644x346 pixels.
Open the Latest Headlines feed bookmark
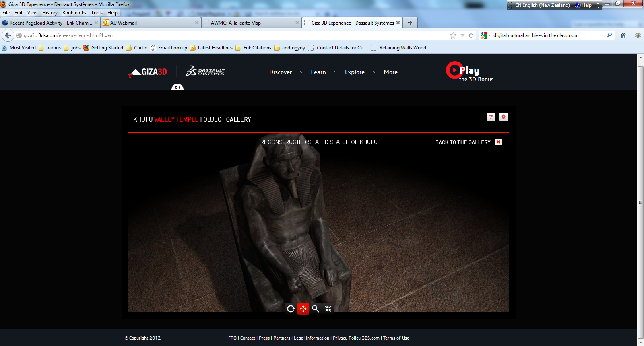click(211, 48)
